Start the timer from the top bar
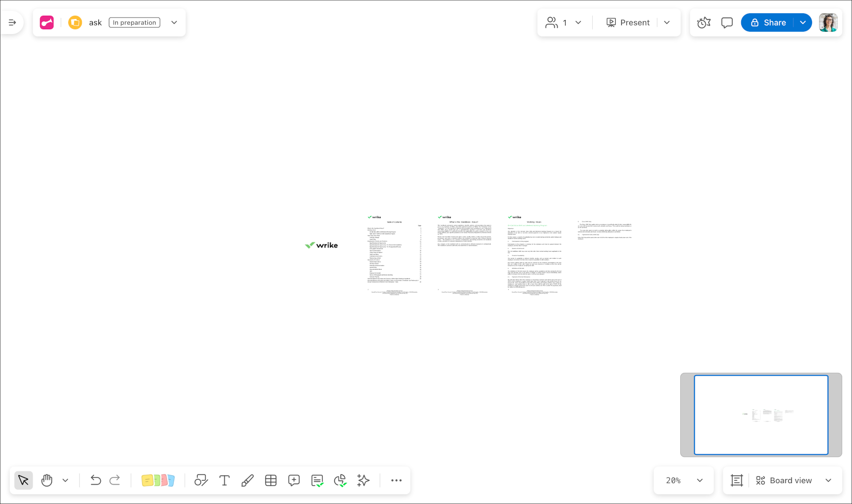This screenshot has height=504, width=852. [x=704, y=22]
